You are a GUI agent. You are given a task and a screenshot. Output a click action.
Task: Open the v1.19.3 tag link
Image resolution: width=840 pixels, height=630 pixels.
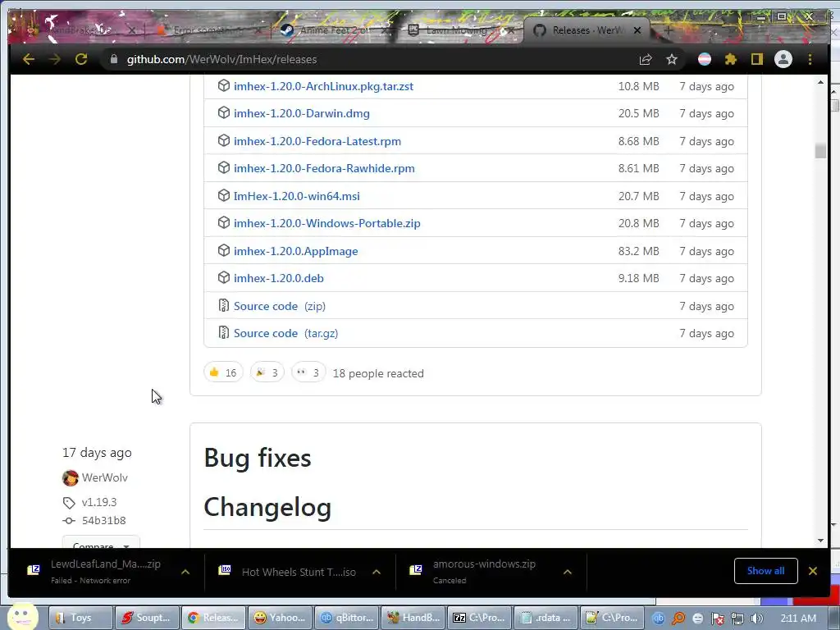99,503
